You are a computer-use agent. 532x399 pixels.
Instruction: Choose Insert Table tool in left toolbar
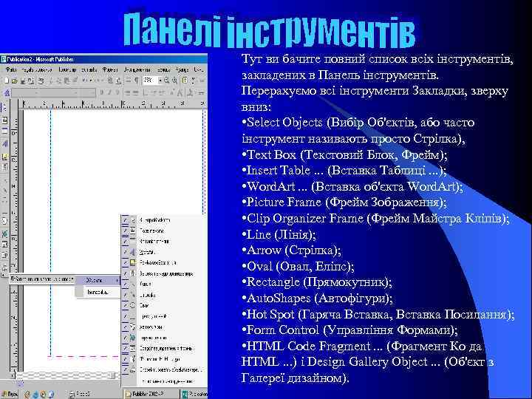click(4, 132)
